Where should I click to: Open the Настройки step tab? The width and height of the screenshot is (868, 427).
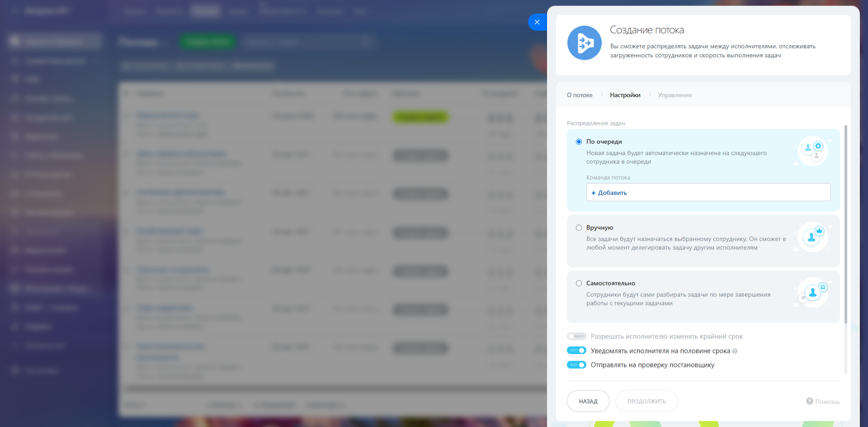625,95
